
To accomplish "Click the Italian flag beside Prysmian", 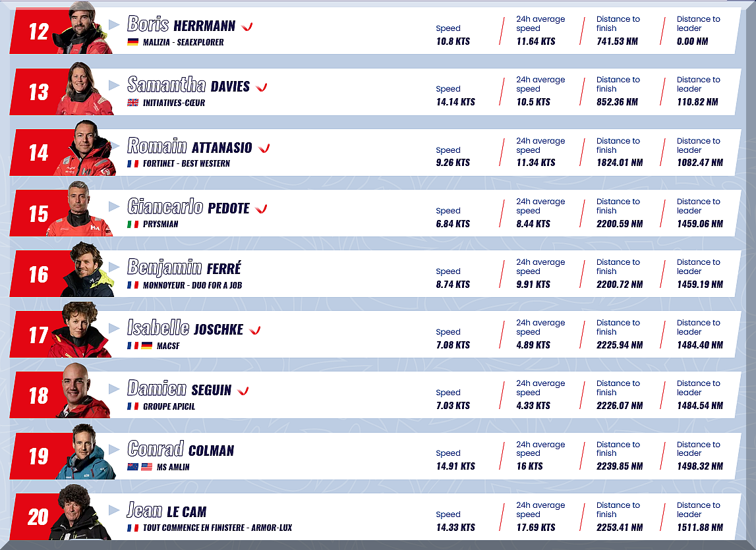I will click(x=133, y=224).
